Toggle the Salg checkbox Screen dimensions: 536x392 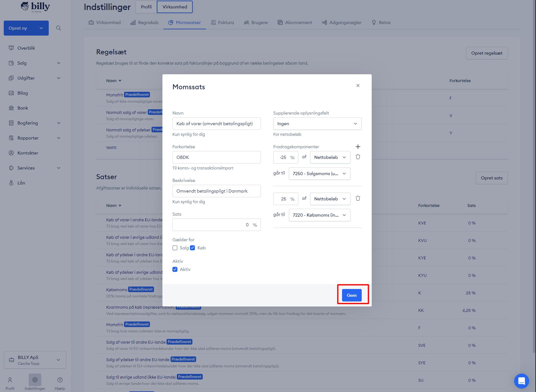click(x=175, y=248)
